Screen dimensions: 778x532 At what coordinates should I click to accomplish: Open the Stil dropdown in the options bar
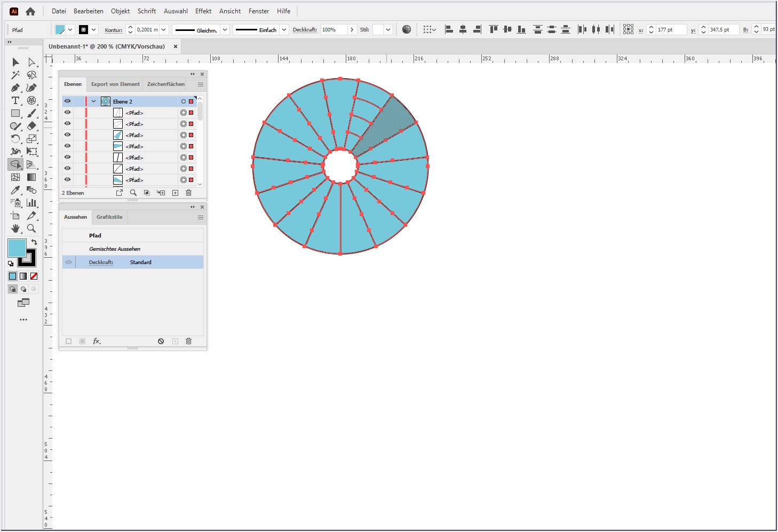388,29
